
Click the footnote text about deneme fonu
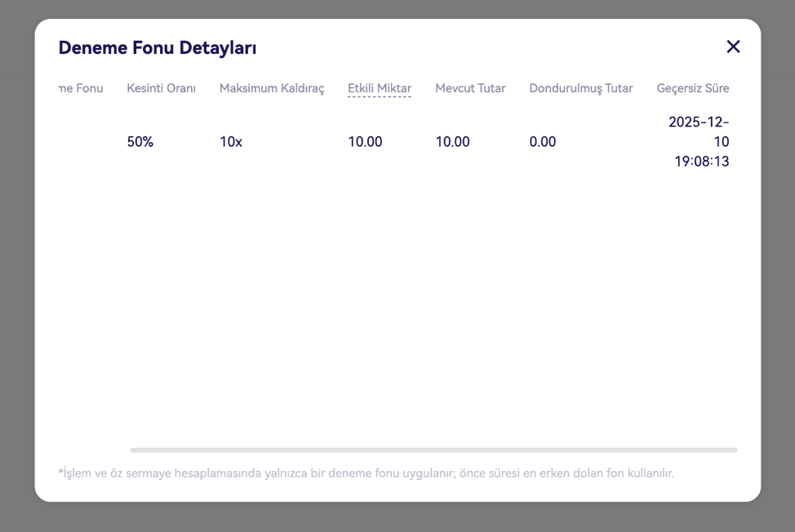(x=366, y=473)
